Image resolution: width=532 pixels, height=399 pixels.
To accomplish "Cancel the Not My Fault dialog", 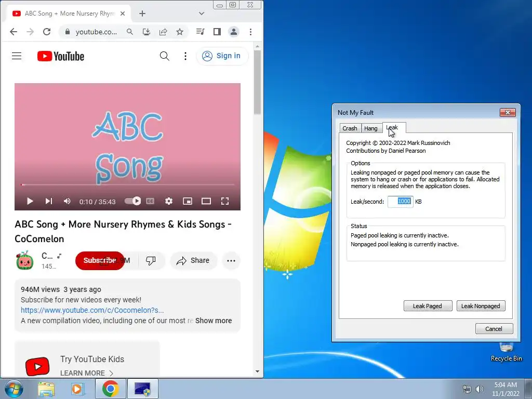I will (494, 328).
